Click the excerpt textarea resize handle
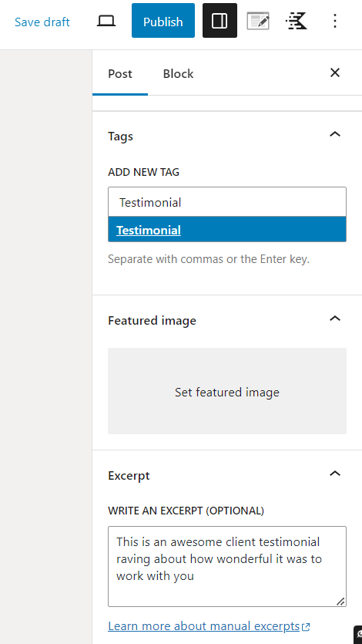The height and width of the screenshot is (644, 362). (x=340, y=602)
